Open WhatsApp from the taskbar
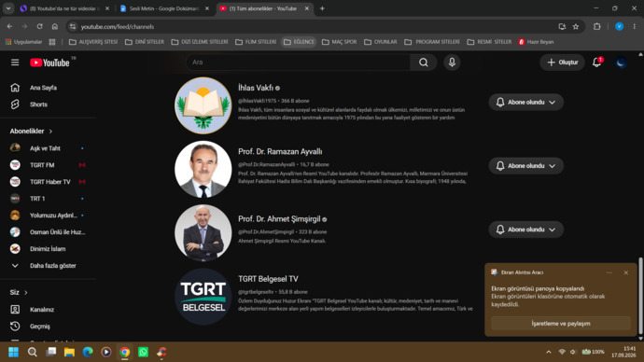Viewport: 644px width, 362px height. click(144, 352)
